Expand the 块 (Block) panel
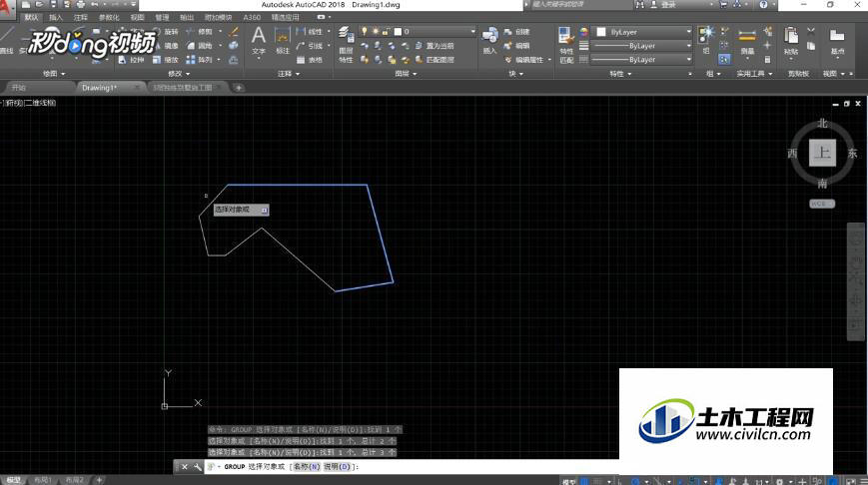868x485 pixels. (515, 74)
